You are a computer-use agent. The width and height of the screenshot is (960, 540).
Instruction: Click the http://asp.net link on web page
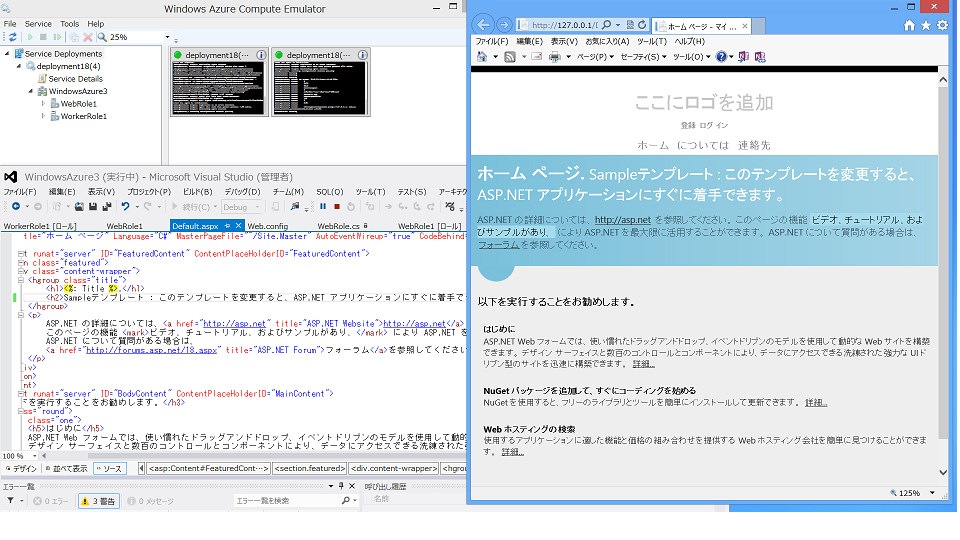(x=622, y=219)
